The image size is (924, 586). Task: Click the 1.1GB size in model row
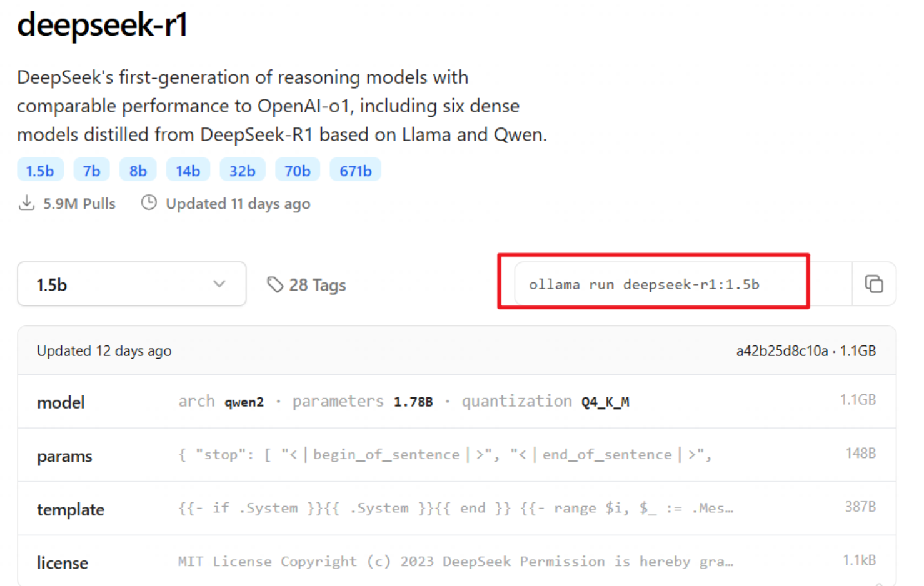858,400
